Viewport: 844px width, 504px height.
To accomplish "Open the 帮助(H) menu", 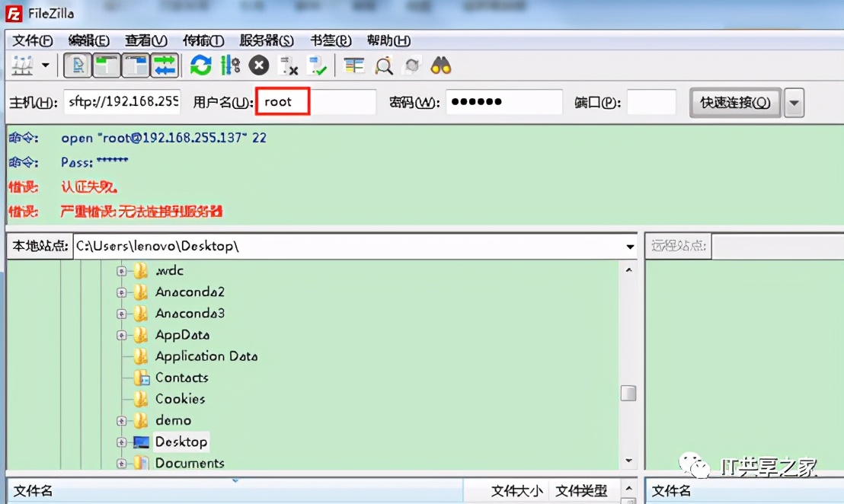I will coord(388,41).
